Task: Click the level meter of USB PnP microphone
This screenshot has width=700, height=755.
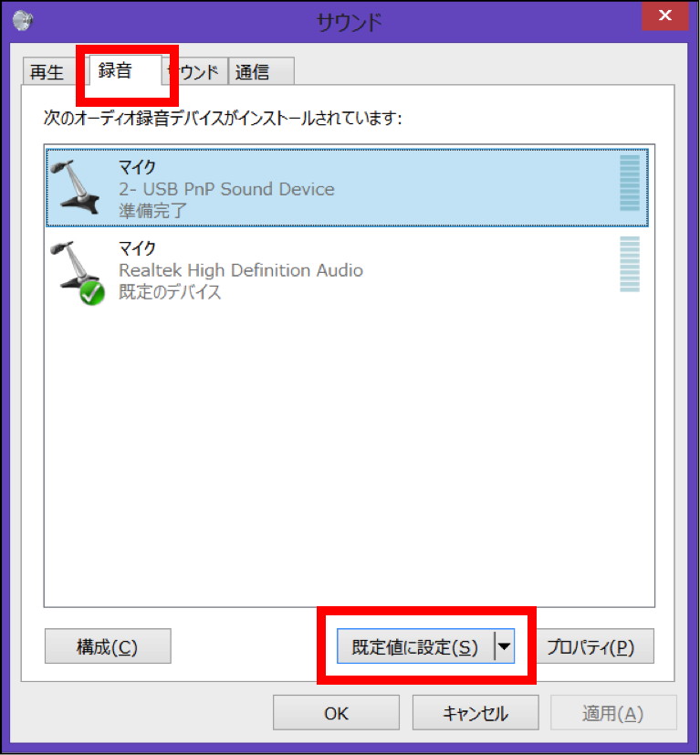Action: coord(629,183)
